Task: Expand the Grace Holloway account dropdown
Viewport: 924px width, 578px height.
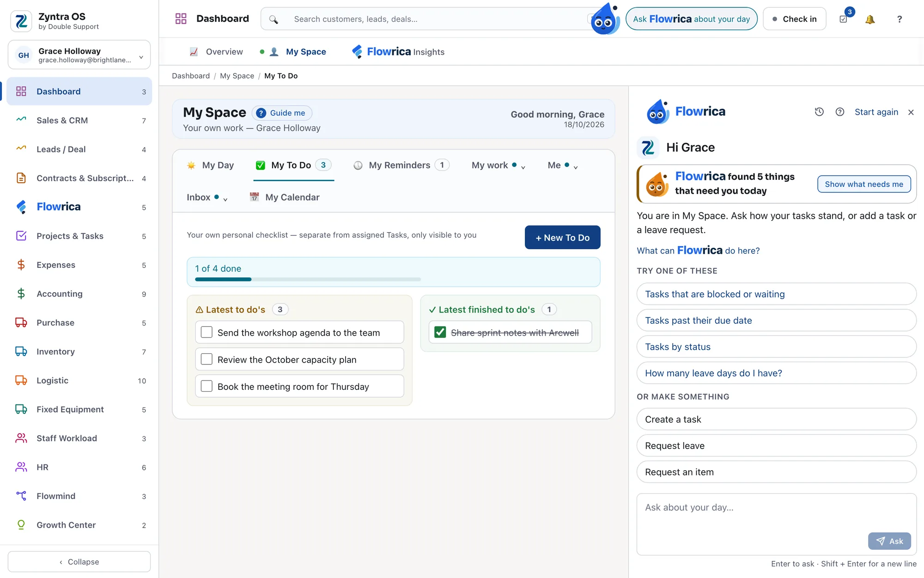Action: (x=79, y=55)
